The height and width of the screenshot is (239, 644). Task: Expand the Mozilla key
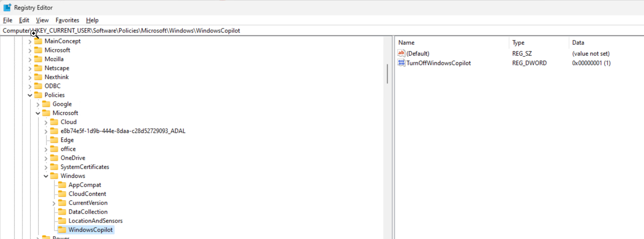tap(30, 59)
